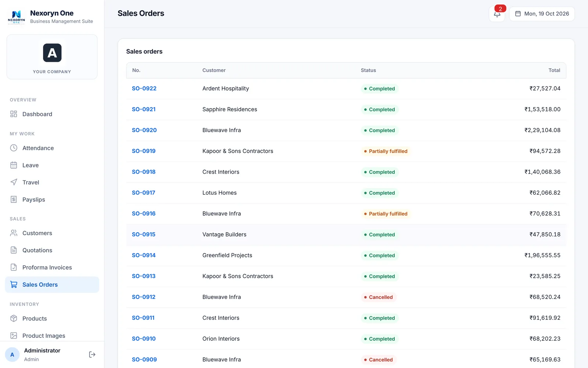Open Leave in the sidebar

(52, 165)
